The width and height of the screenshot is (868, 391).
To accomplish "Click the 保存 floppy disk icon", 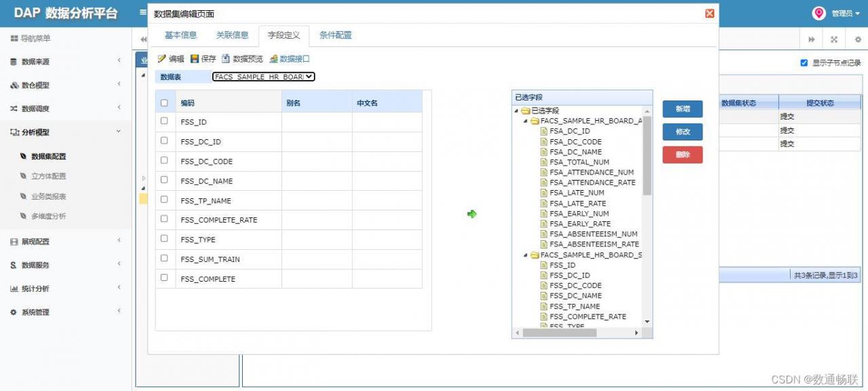I will click(195, 59).
